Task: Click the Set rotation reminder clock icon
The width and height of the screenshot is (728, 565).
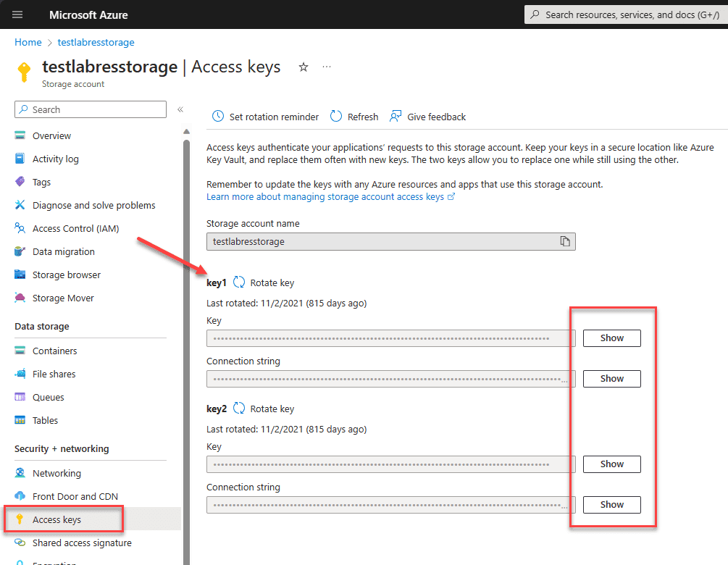Action: point(218,116)
